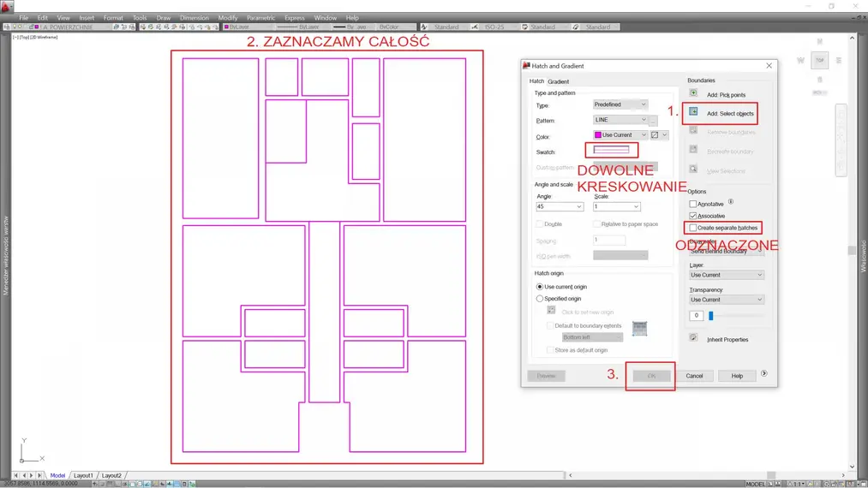Image resolution: width=868 pixels, height=488 pixels.
Task: Click the table style icon in toolbar
Action: (524, 27)
